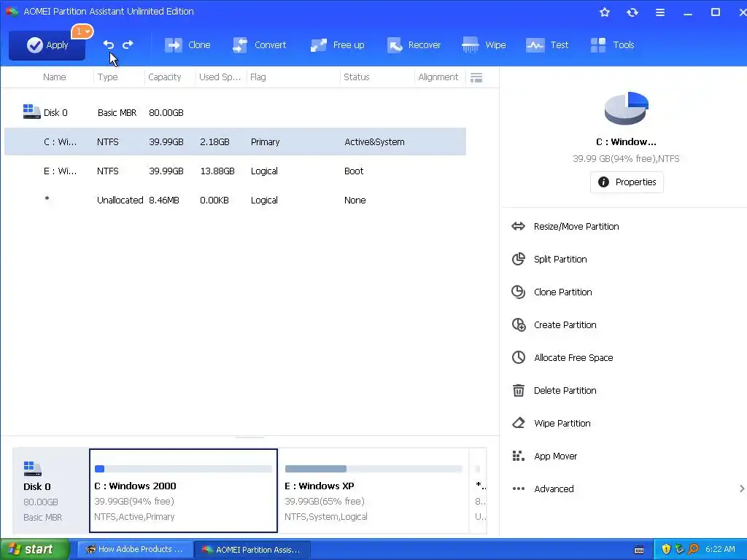The height and width of the screenshot is (560, 747).
Task: Choose Allocate Free Space
Action: point(573,358)
